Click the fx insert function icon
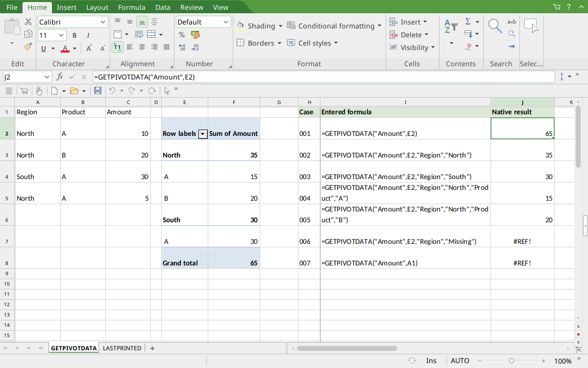Viewport: 588px width, 368px height. (x=60, y=77)
